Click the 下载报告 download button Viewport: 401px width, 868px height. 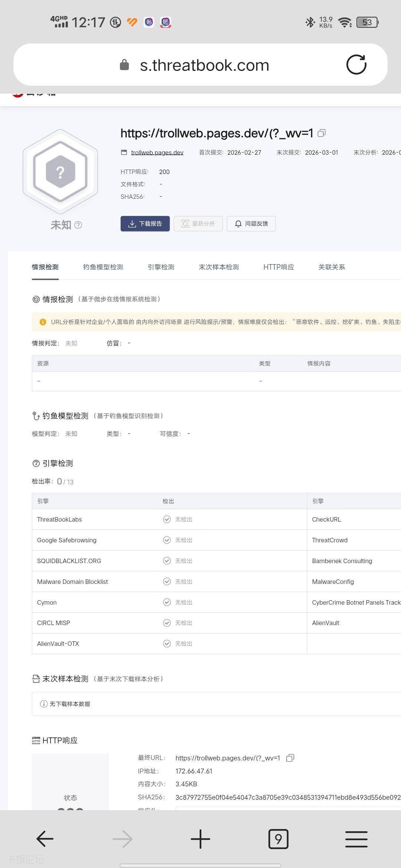point(145,224)
